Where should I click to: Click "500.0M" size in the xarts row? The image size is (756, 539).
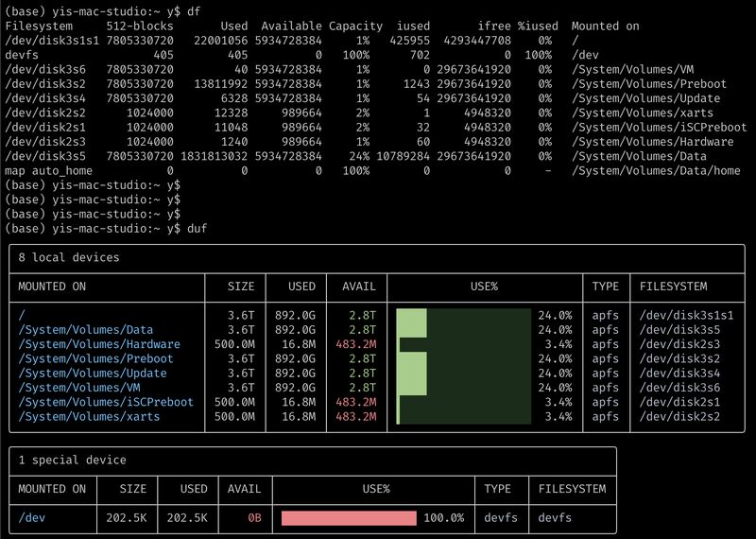tap(234, 417)
